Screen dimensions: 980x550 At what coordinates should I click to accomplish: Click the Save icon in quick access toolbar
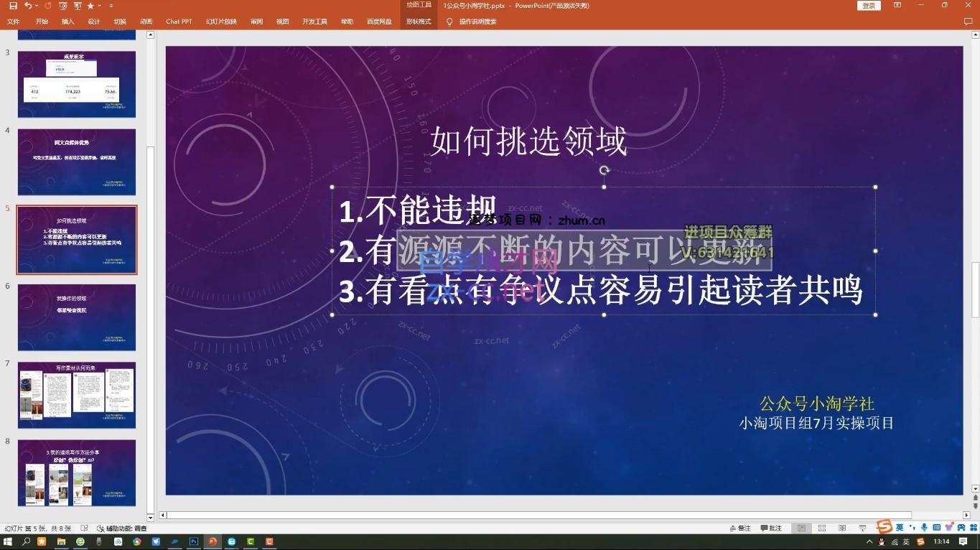click(13, 6)
